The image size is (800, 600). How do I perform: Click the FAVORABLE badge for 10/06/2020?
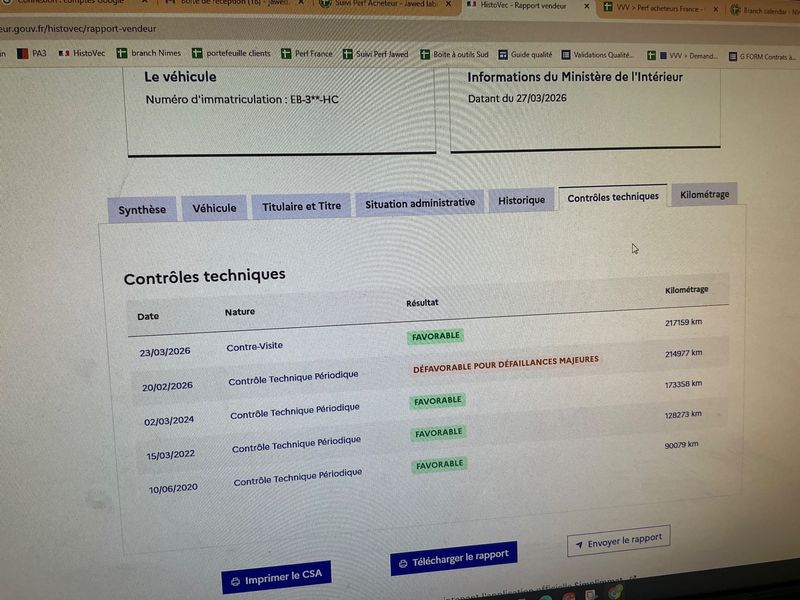pos(440,465)
